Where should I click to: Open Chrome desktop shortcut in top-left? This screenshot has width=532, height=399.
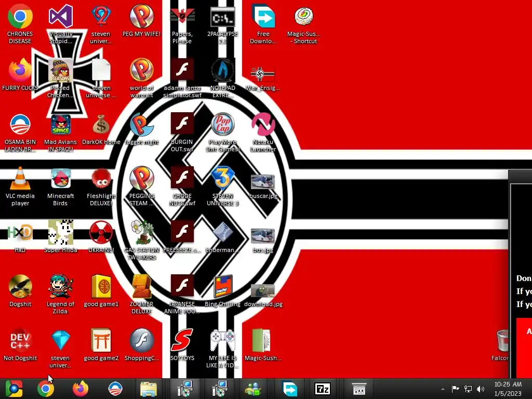(20, 23)
